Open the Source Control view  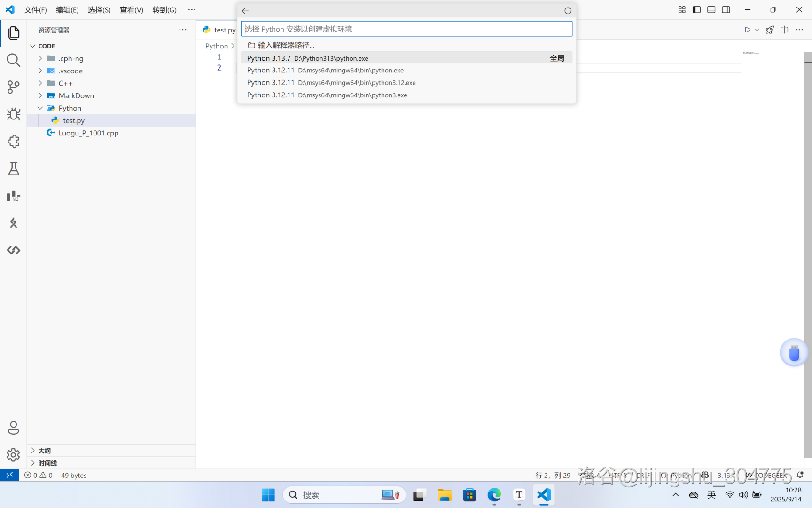click(13, 87)
